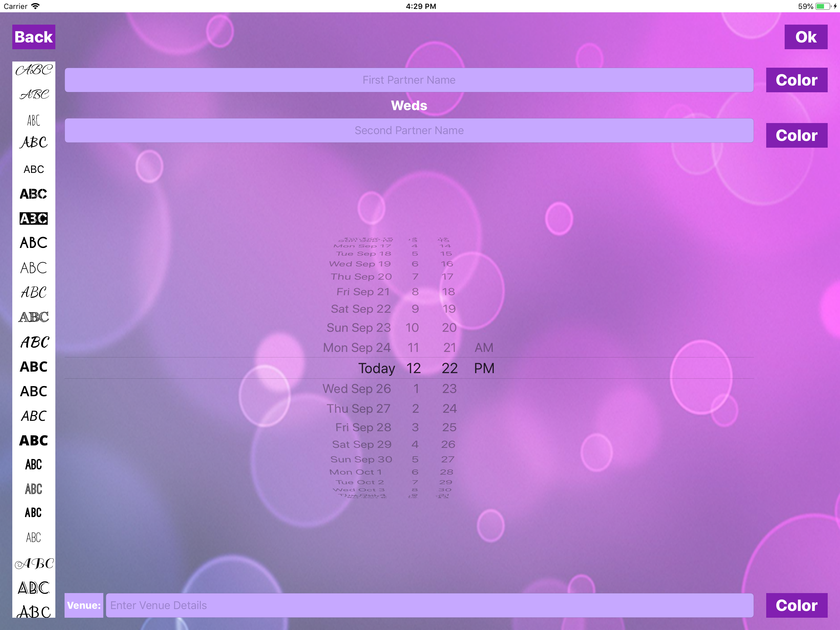Pick the distressed bold black ABC font sample

click(34, 194)
